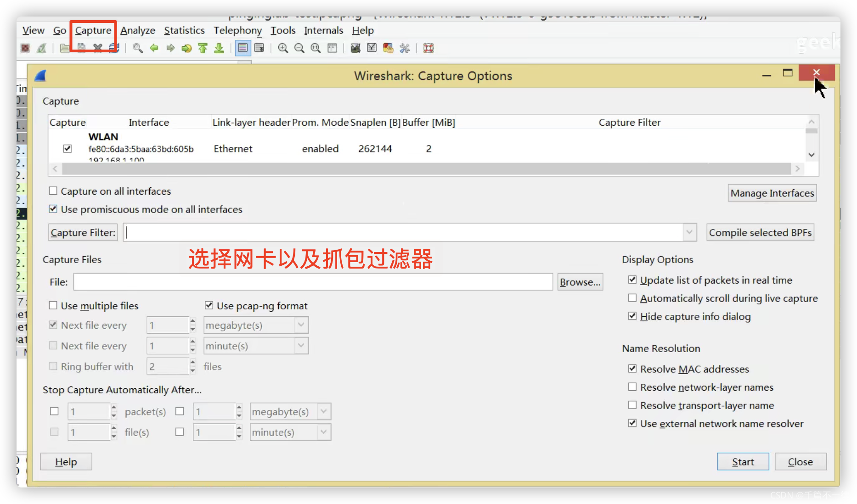The image size is (857, 504).
Task: Toggle Use pcap-ng format checkbox
Action: [x=209, y=305]
